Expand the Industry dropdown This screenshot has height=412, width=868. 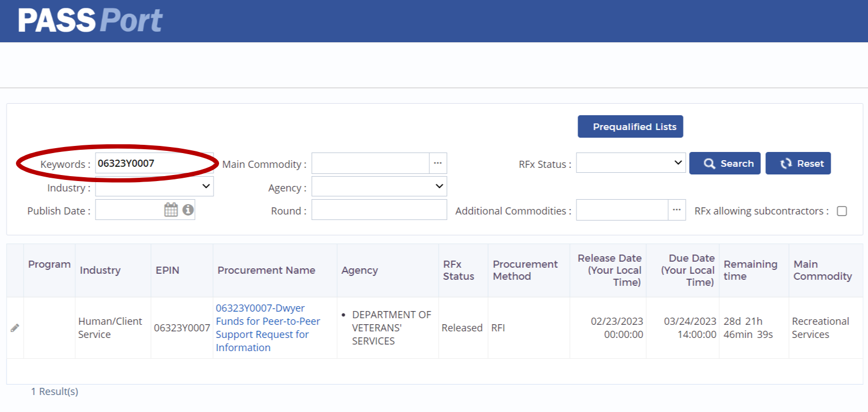pos(154,187)
